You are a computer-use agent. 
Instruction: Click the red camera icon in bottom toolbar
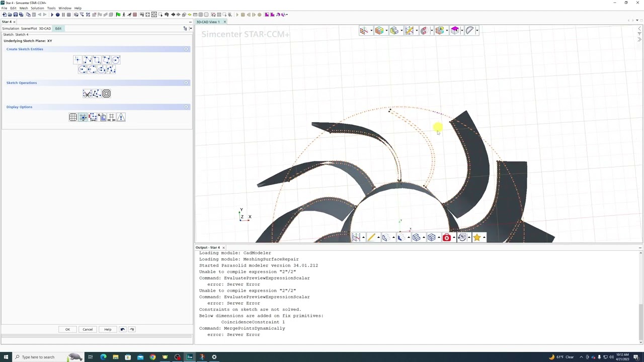click(447, 237)
